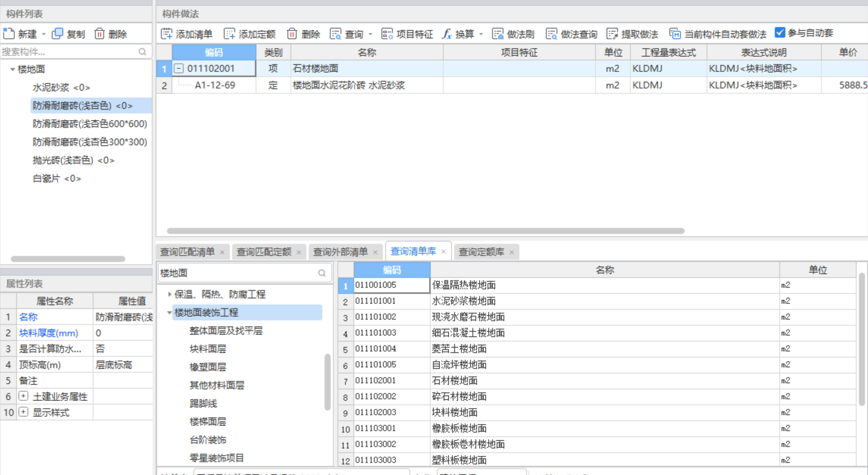
Task: Click 当前构件自动套做法 icon
Action: (x=675, y=34)
